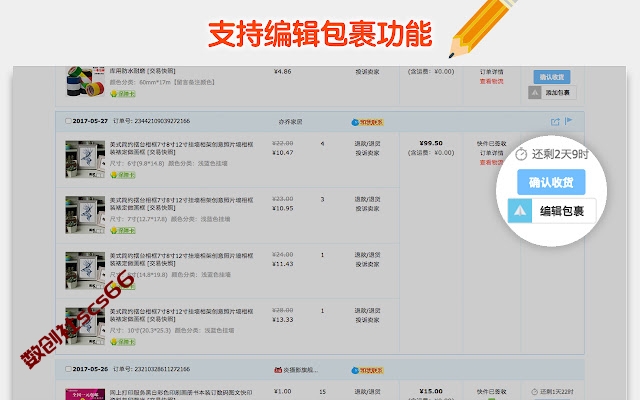Click the 还剩1天22时 countdown text
Image resolution: width=640 pixels, height=400 pixels.
[x=557, y=392]
